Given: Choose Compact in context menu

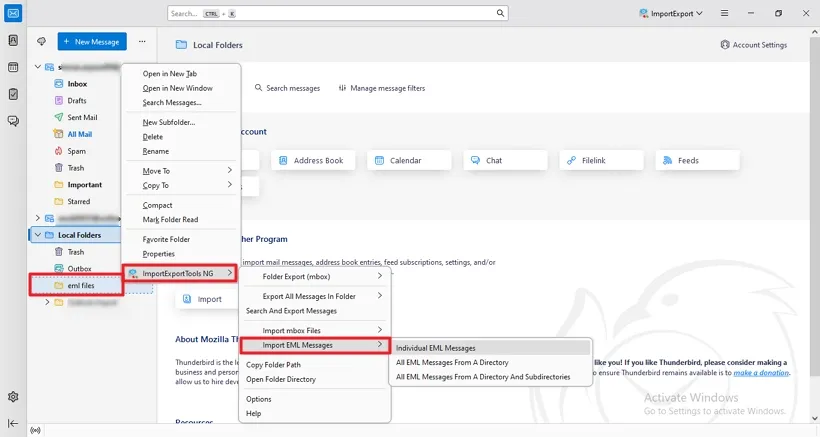Looking at the screenshot, I should [x=181, y=205].
